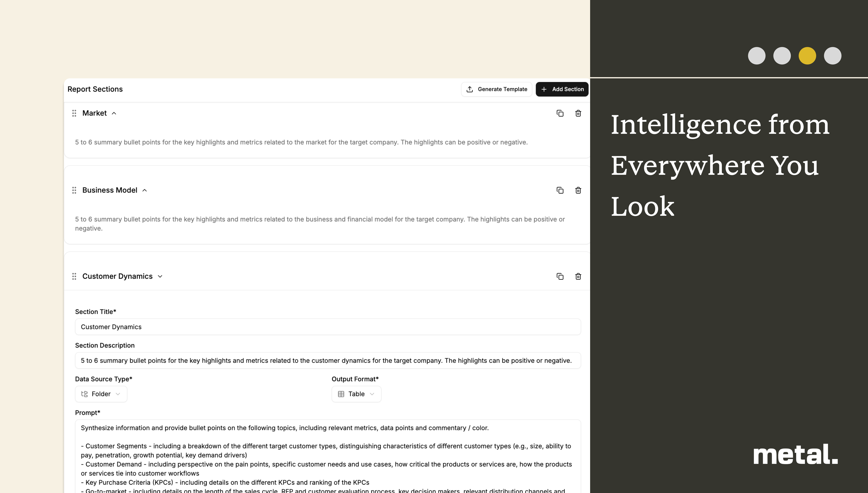Select the yellow slide indicator dot
The image size is (868, 493).
(807, 56)
